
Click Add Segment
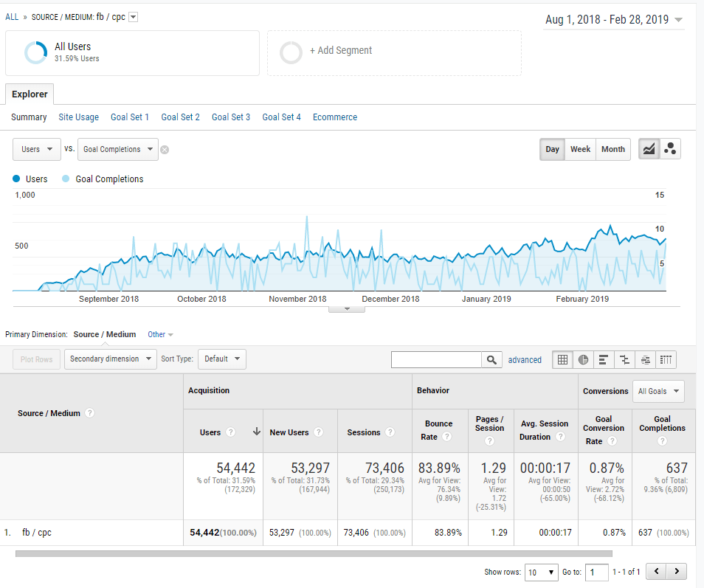[340, 51]
